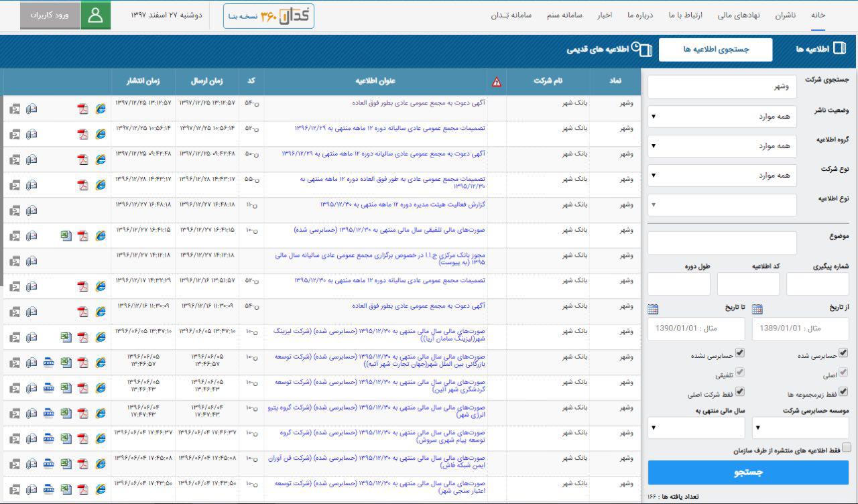Image resolution: width=858 pixels, height=504 pixels.
Task: Click the green user profile icon
Action: 96,15
